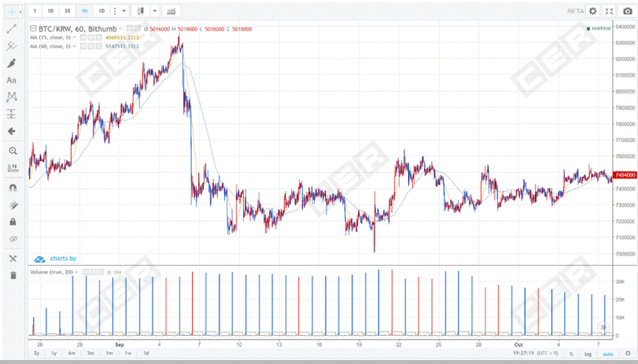Select the crosshair cursor tool
Image resolution: width=638 pixels, height=364 pixels.
[9, 12]
